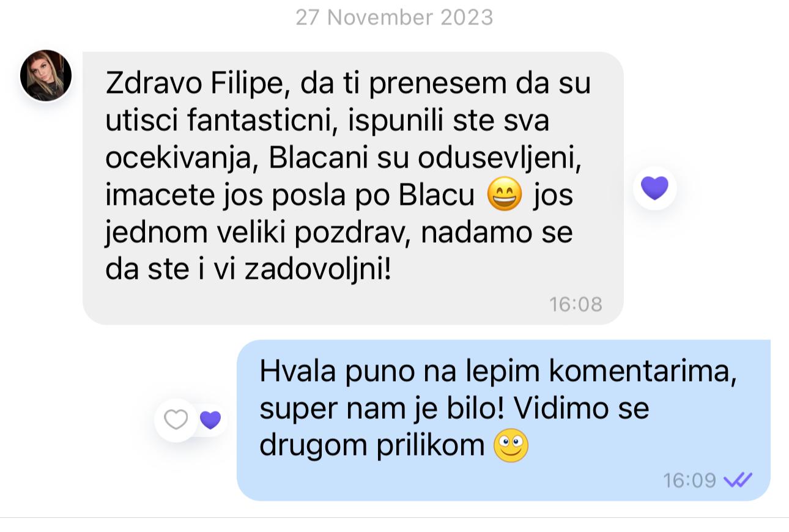Like the sent message with the outline heart
Screen dimensions: 789x532
point(176,420)
